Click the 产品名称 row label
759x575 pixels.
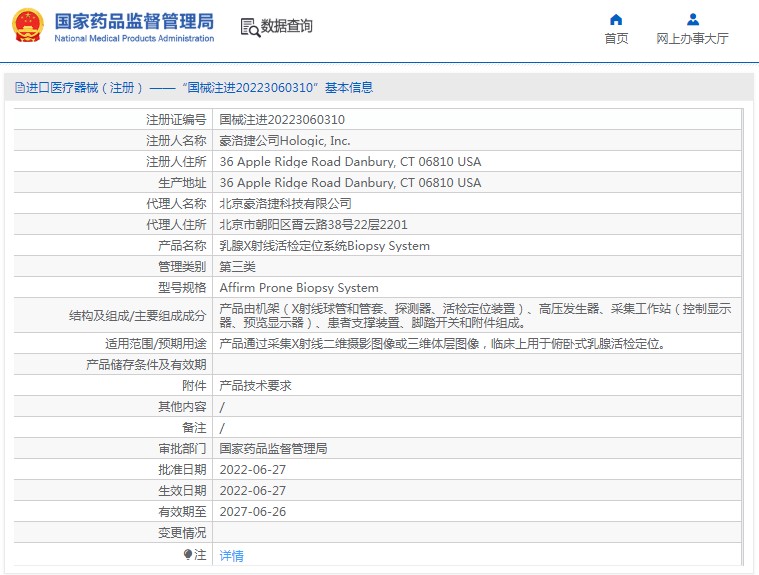pyautogui.click(x=182, y=246)
